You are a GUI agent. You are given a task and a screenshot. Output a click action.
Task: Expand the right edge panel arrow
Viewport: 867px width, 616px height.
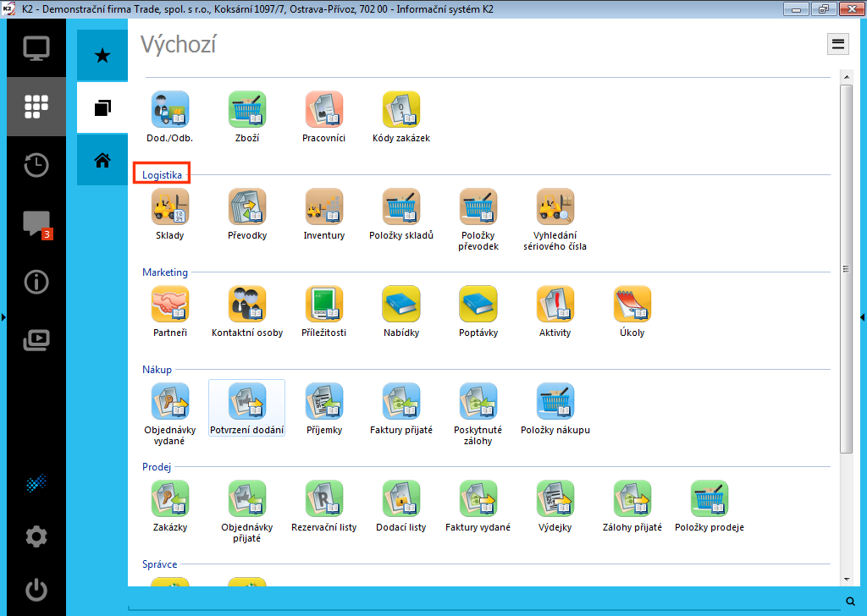point(863,317)
